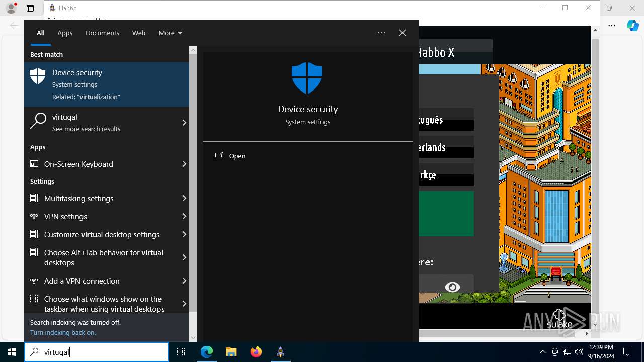This screenshot has width=644, height=362.
Task: Click Open for Device security
Action: [x=237, y=156]
